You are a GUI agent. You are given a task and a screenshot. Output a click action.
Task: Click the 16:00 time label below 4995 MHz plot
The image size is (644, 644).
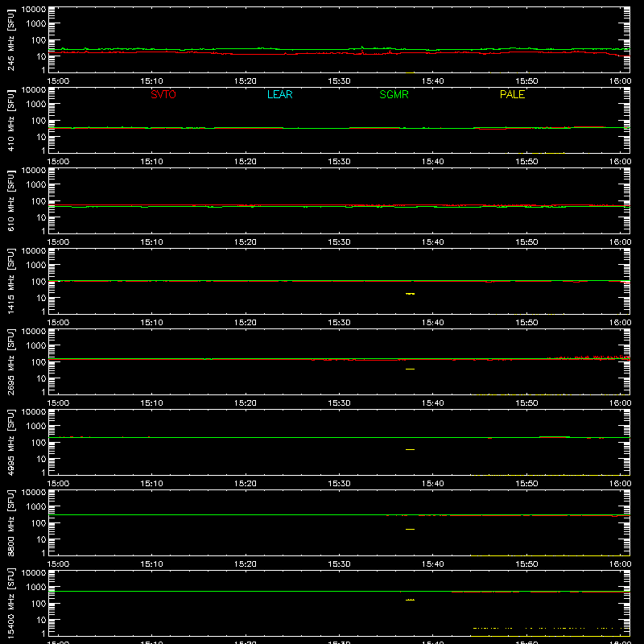620,484
